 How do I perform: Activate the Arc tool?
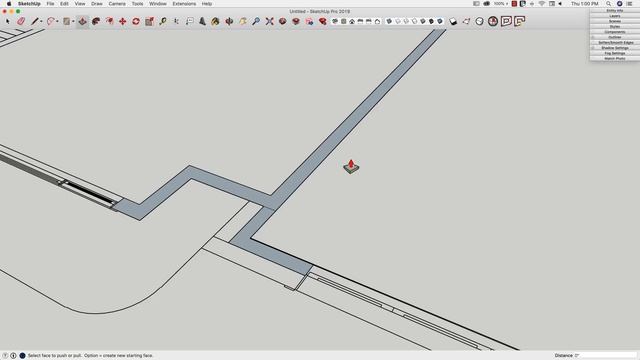coord(51,21)
